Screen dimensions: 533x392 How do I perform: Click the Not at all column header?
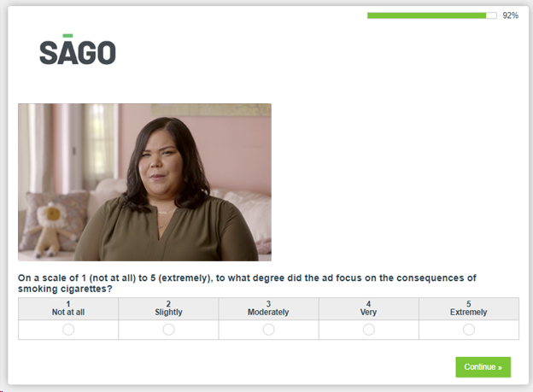coord(68,308)
